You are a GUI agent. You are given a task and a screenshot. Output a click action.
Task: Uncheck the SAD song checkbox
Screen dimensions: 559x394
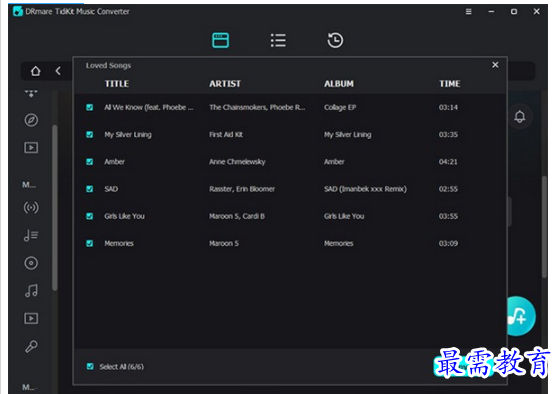(x=89, y=189)
